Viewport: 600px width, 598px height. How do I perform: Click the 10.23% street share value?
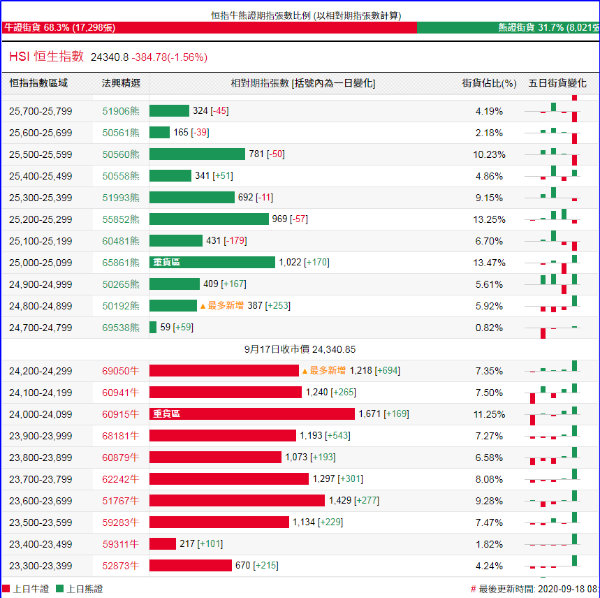click(489, 155)
